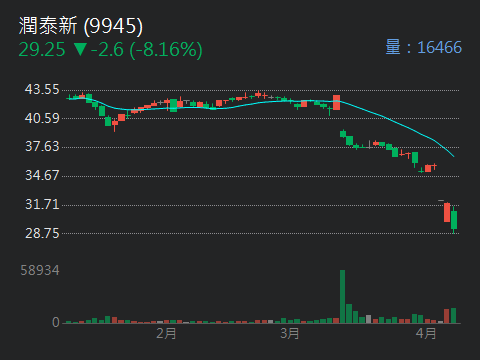This screenshot has width=480, height=360.
Task: Click the 2月 date axis label
Action: pyautogui.click(x=166, y=333)
